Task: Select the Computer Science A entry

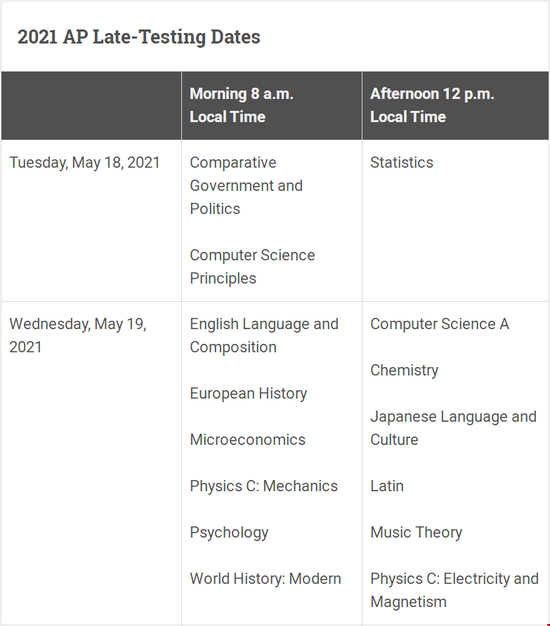Action: pyautogui.click(x=439, y=324)
